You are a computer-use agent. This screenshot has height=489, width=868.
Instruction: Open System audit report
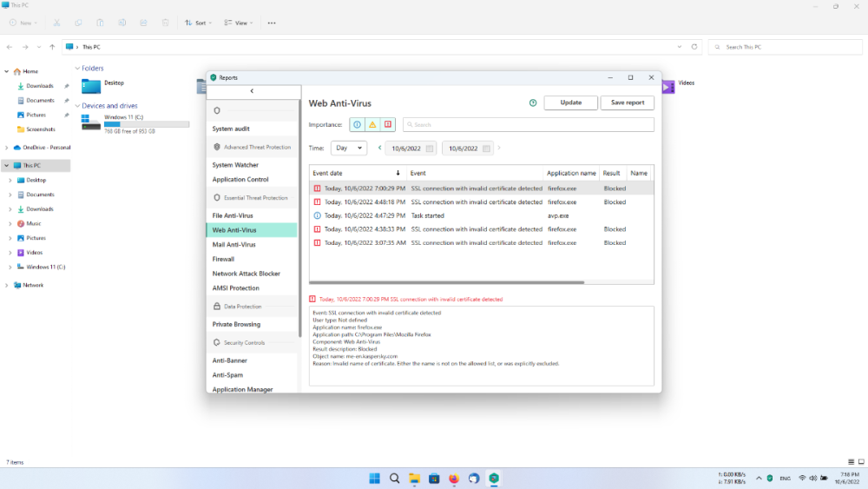(x=231, y=129)
